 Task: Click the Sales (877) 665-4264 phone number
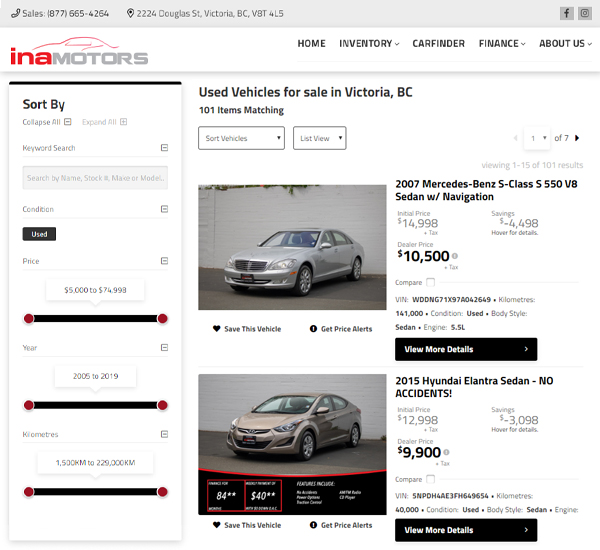65,13
